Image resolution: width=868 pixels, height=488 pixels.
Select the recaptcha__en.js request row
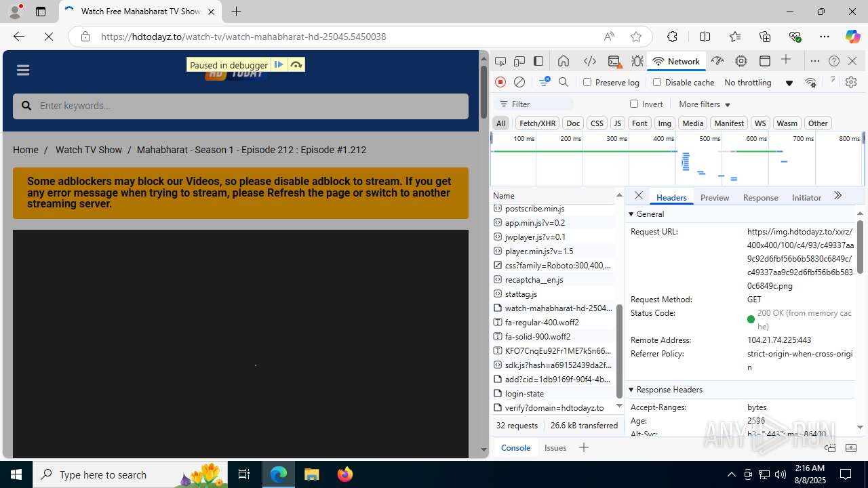(x=553, y=279)
